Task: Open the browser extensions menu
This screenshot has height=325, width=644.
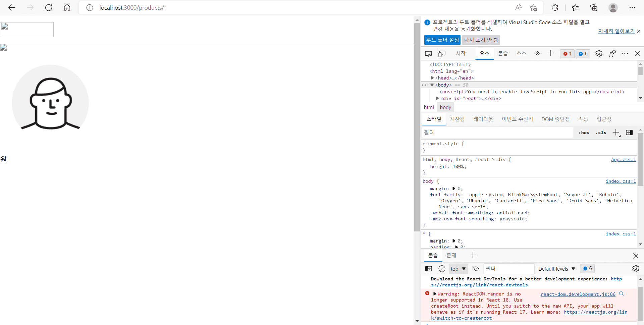Action: 555,8
